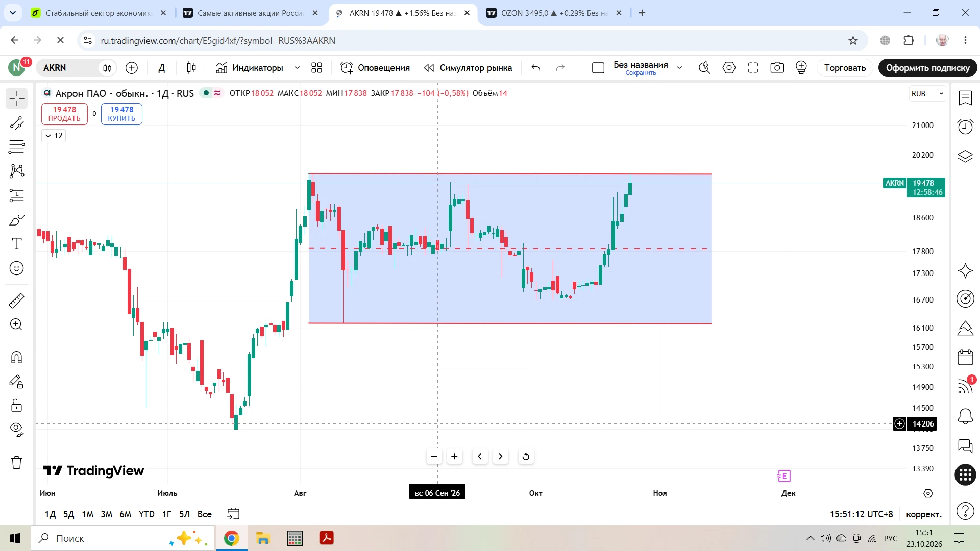Open the Fibonacci retracement tools

click(x=16, y=147)
